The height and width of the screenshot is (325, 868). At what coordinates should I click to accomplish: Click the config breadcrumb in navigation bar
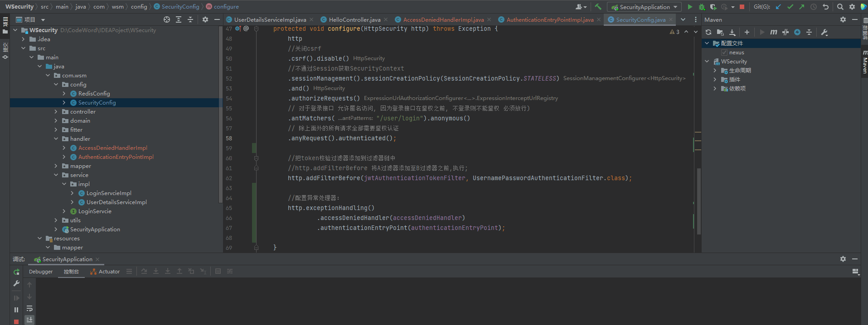point(139,7)
